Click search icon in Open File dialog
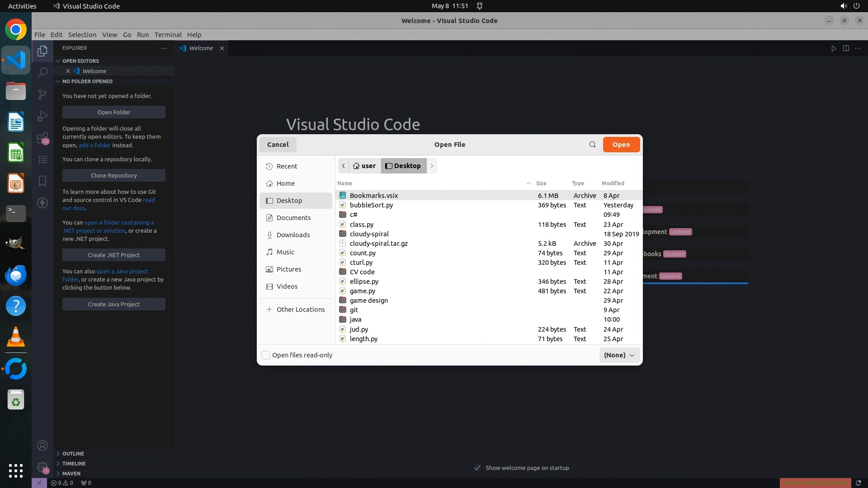The width and height of the screenshot is (868, 488). [x=592, y=145]
